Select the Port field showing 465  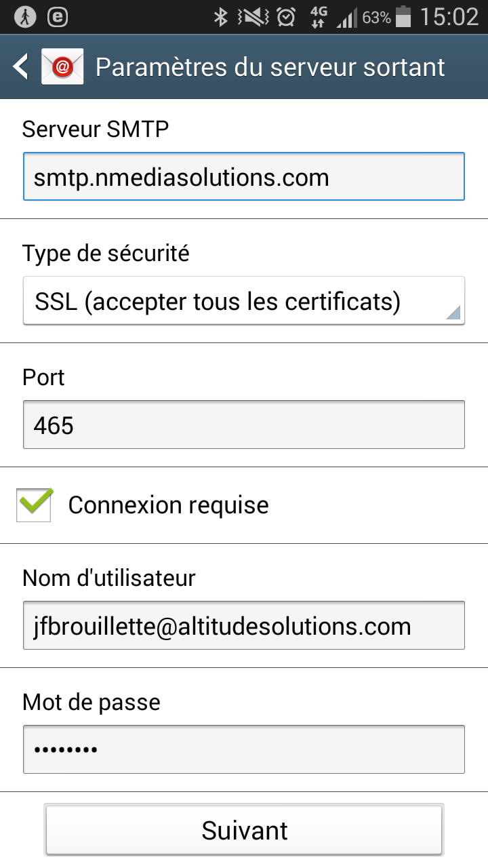[244, 425]
